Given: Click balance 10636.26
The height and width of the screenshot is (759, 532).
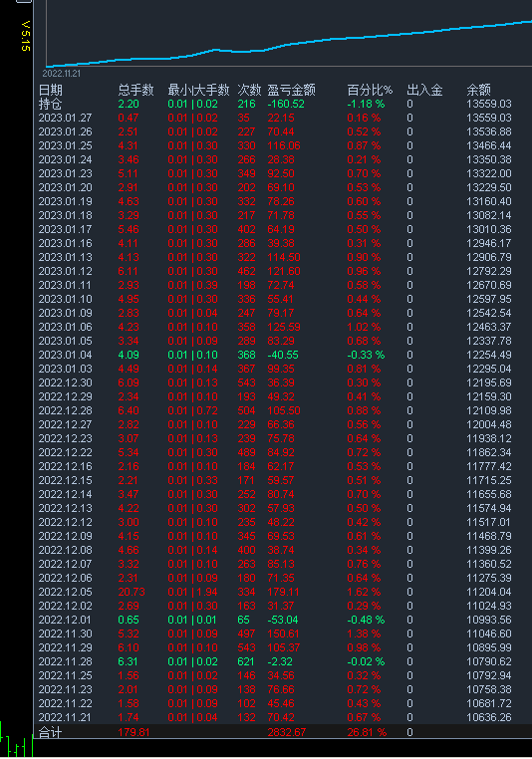Looking at the screenshot, I should pyautogui.click(x=489, y=717).
